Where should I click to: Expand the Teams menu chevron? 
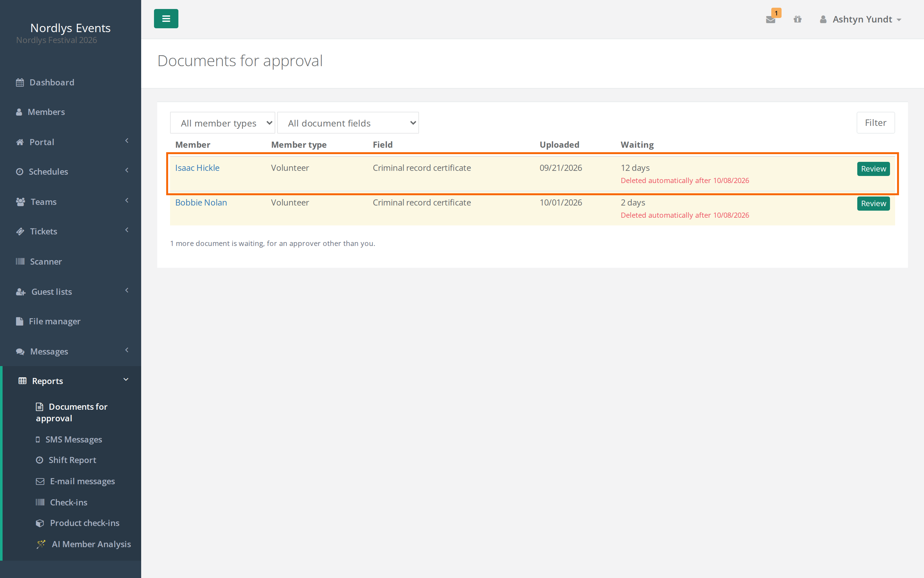click(x=127, y=200)
